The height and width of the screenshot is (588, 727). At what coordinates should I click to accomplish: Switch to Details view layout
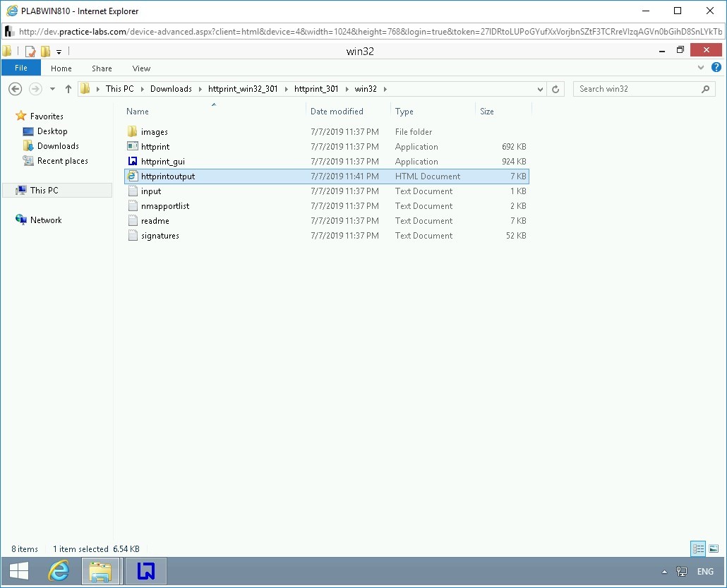[698, 548]
